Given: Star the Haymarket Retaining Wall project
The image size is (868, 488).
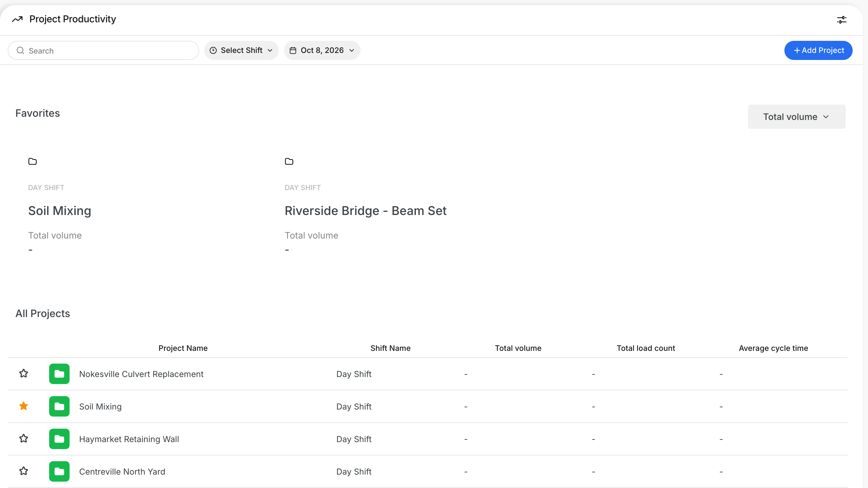Looking at the screenshot, I should pos(24,438).
